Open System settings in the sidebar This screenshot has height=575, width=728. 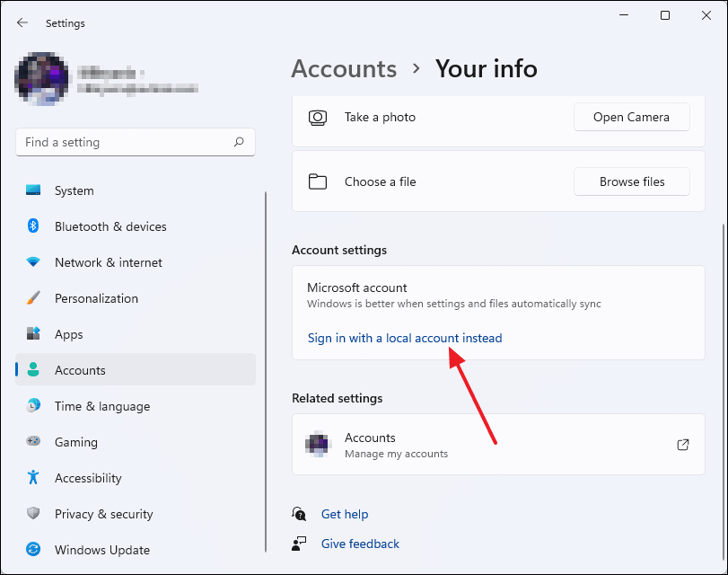[x=74, y=190]
